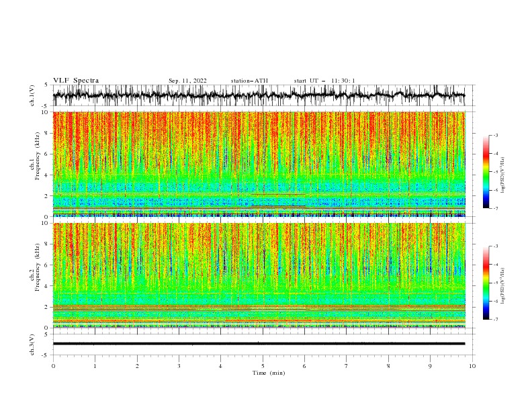Viewport: 532px width, 411px height.
Task: Click the 'start UT = 11:30:1' text
Action: click(x=324, y=81)
